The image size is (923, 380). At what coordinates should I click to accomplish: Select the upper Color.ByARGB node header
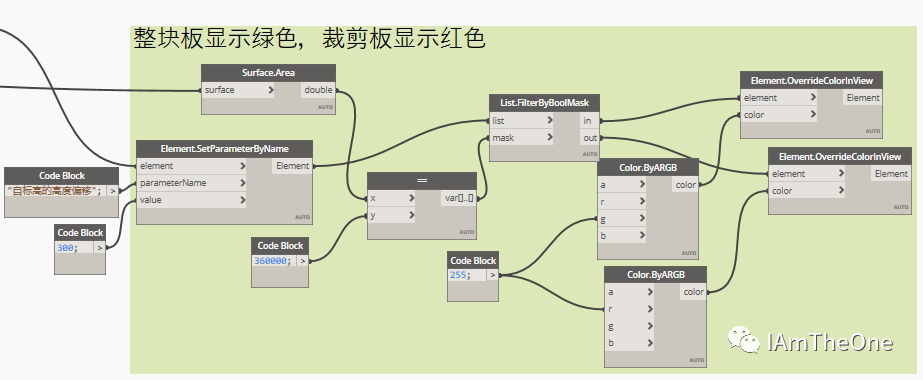648,167
